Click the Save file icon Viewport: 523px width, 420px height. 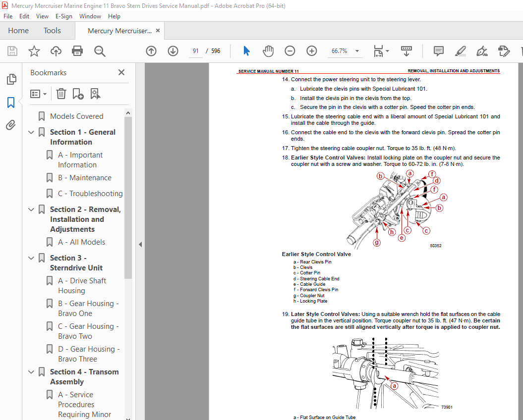click(x=12, y=51)
